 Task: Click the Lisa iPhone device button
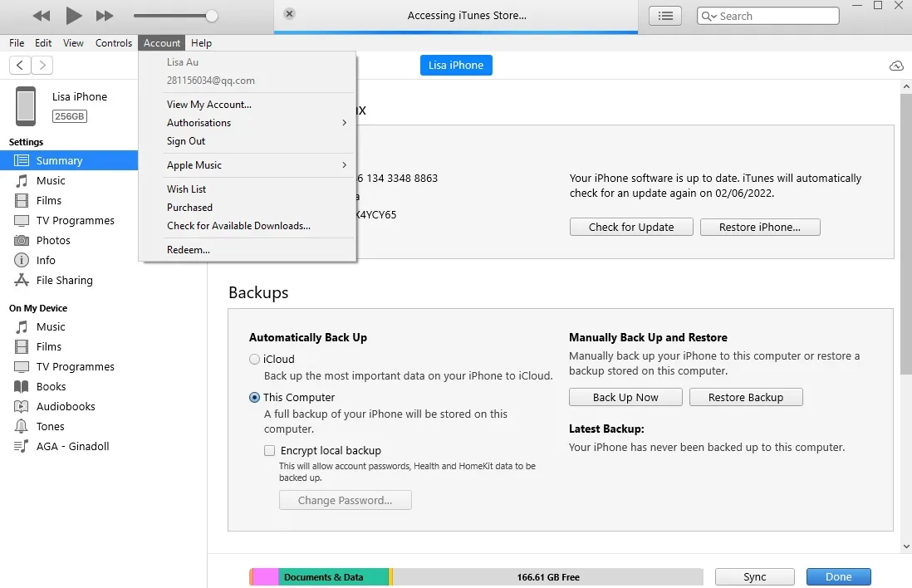456,65
